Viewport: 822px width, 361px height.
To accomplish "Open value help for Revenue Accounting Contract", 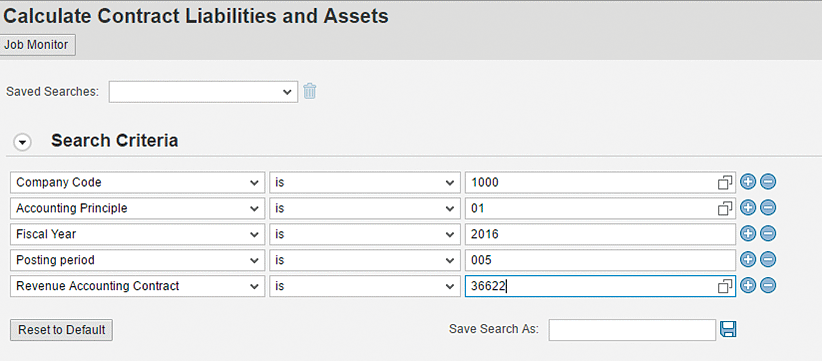I will pos(725,286).
